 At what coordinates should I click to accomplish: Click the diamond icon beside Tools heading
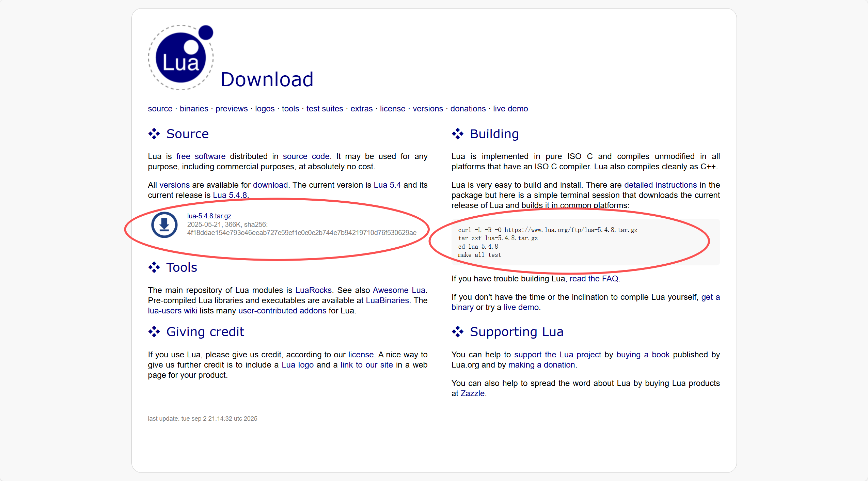[x=154, y=267]
